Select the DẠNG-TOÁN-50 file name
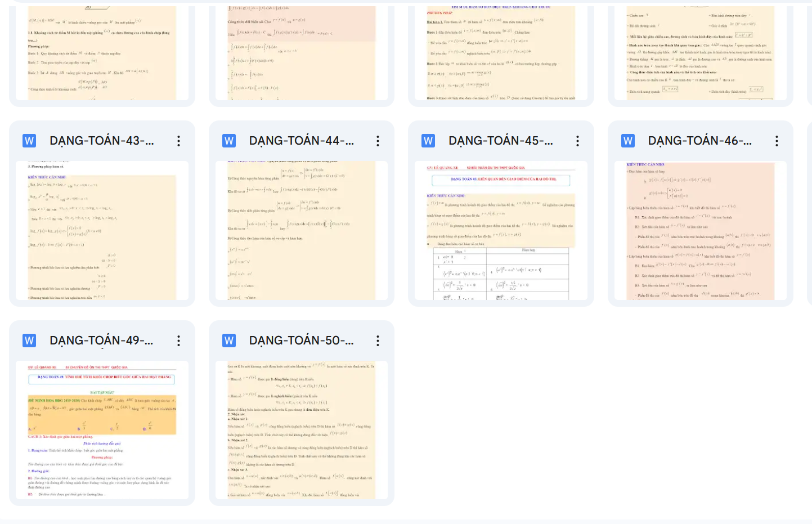The width and height of the screenshot is (812, 524). click(301, 341)
